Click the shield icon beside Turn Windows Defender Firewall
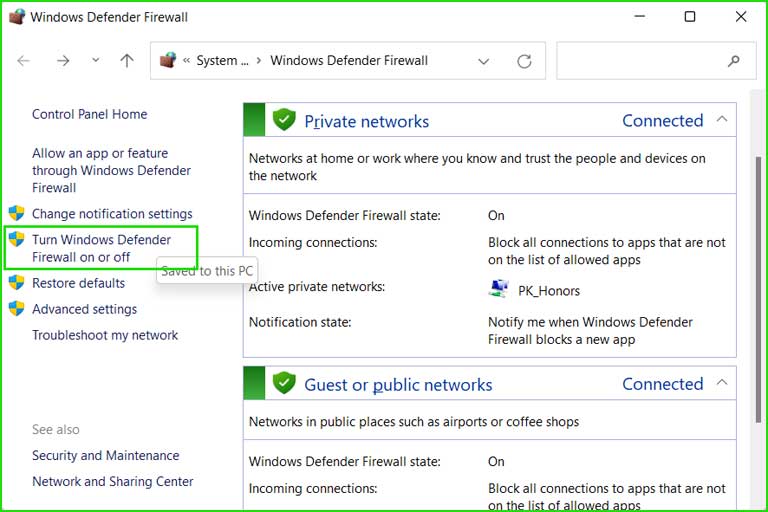 pyautogui.click(x=17, y=239)
